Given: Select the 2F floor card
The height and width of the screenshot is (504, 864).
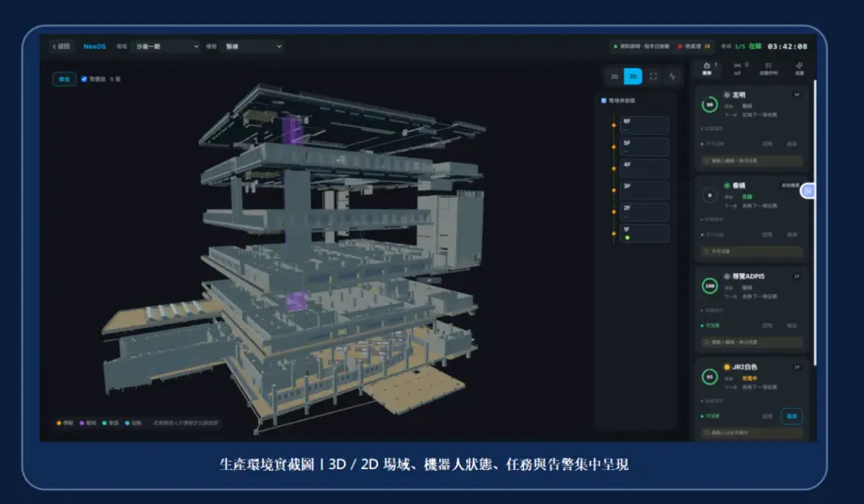Looking at the screenshot, I should coord(644,212).
